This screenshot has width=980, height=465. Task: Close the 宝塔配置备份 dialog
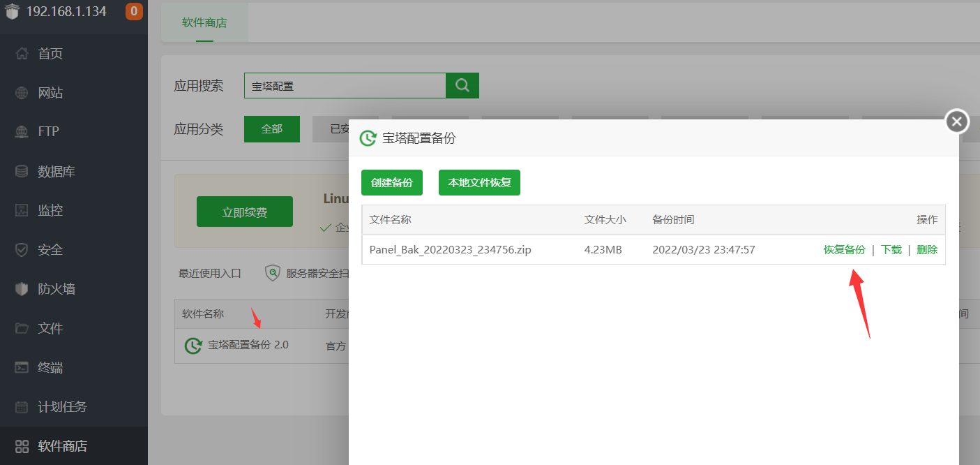pos(957,121)
